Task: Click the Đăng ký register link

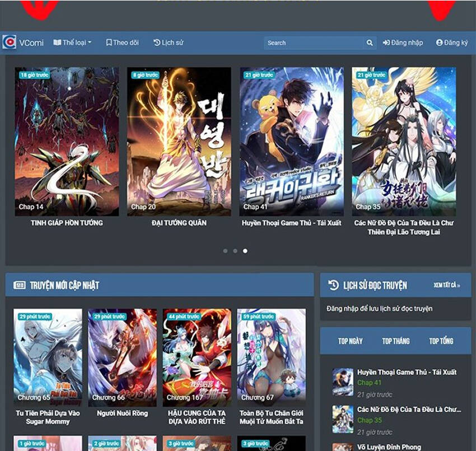Action: tap(451, 43)
